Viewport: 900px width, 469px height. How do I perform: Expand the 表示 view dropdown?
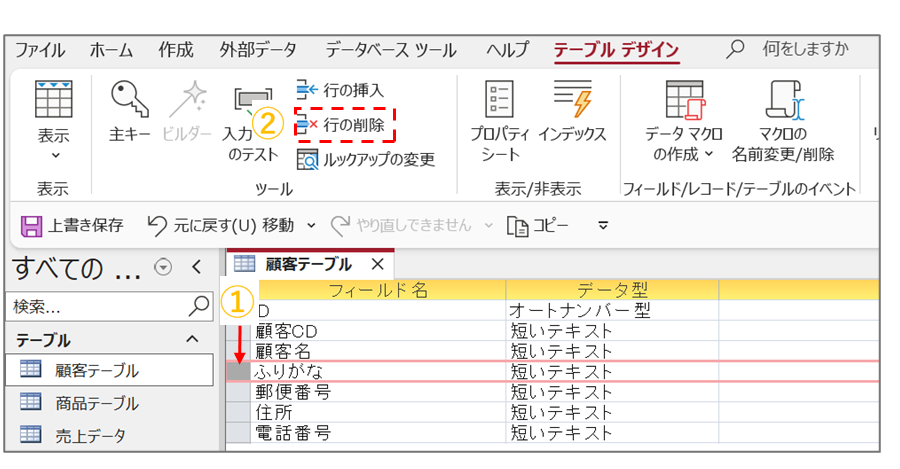click(x=53, y=155)
